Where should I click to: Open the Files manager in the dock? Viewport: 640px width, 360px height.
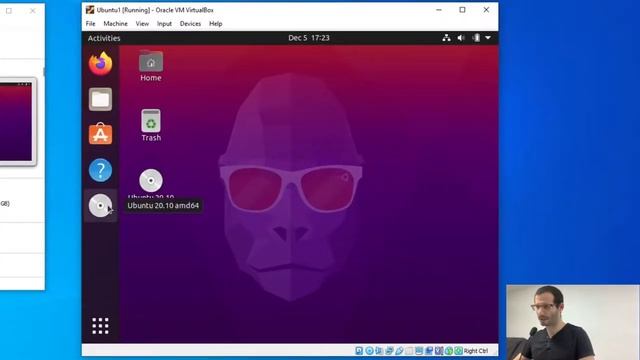[x=100, y=99]
